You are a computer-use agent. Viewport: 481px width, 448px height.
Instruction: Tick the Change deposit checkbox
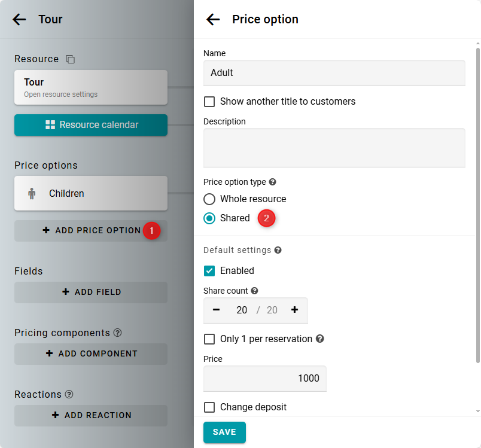click(209, 407)
